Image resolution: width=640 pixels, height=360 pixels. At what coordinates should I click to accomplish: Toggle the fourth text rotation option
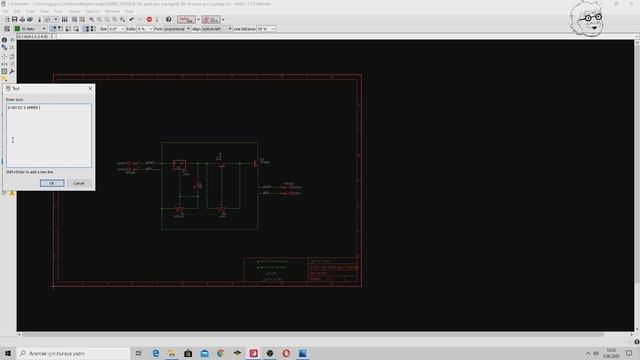(x=76, y=29)
